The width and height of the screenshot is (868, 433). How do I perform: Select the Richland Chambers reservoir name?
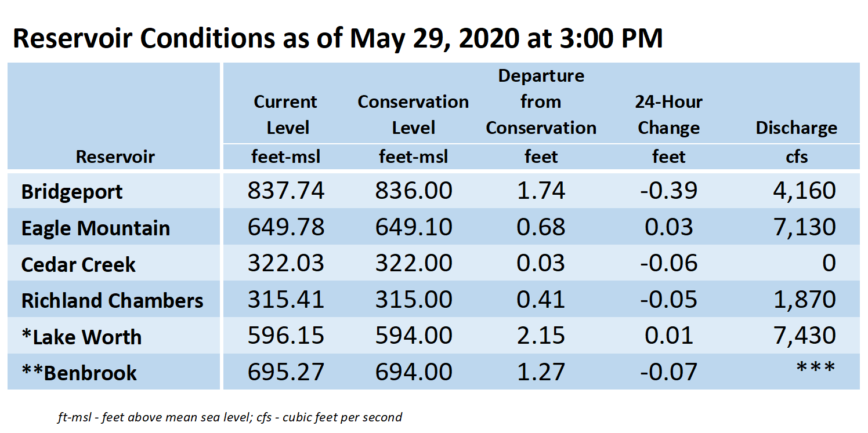pos(113,301)
